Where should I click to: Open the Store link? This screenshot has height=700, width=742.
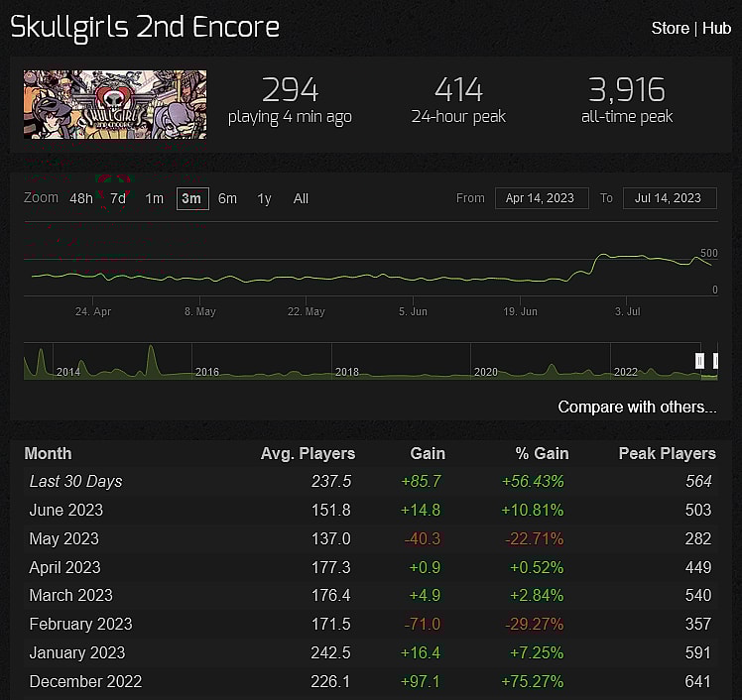[x=670, y=28]
